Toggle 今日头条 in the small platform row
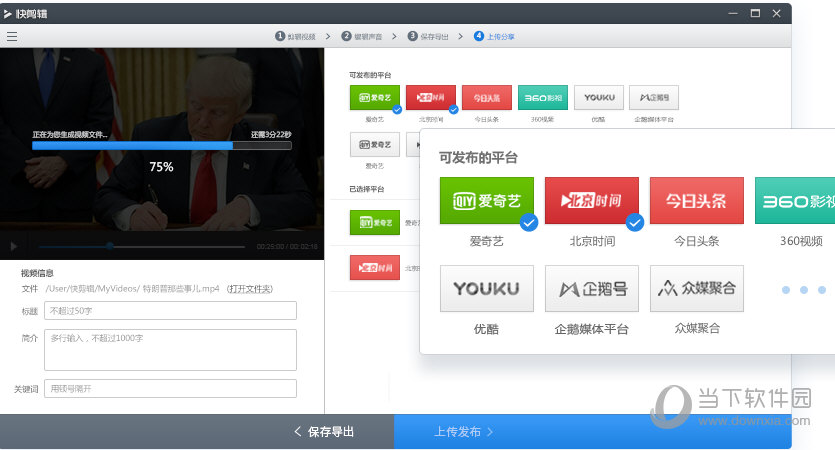This screenshot has width=835, height=450. tap(486, 97)
